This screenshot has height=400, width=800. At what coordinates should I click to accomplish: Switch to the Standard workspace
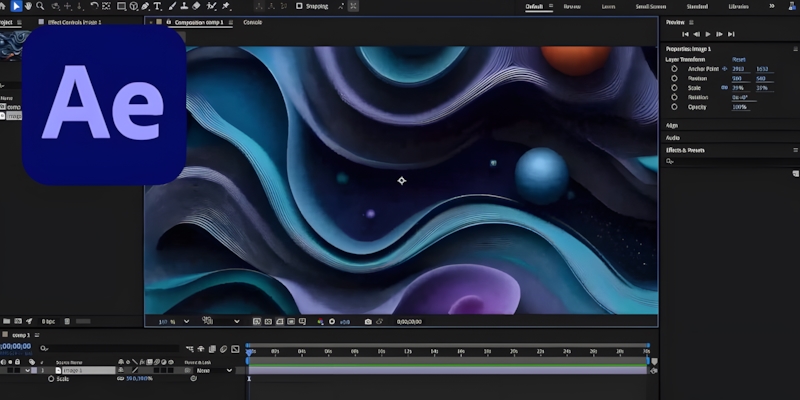[x=697, y=7]
